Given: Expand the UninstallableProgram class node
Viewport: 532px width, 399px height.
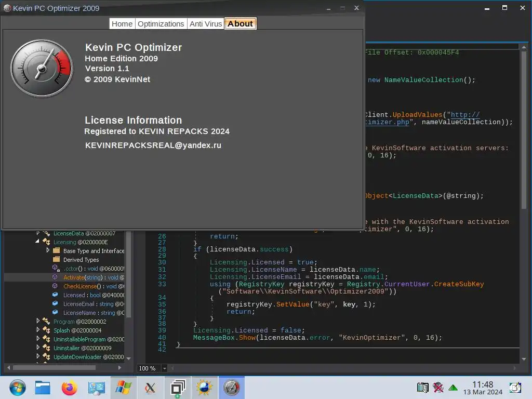Looking at the screenshot, I should coord(38,338).
